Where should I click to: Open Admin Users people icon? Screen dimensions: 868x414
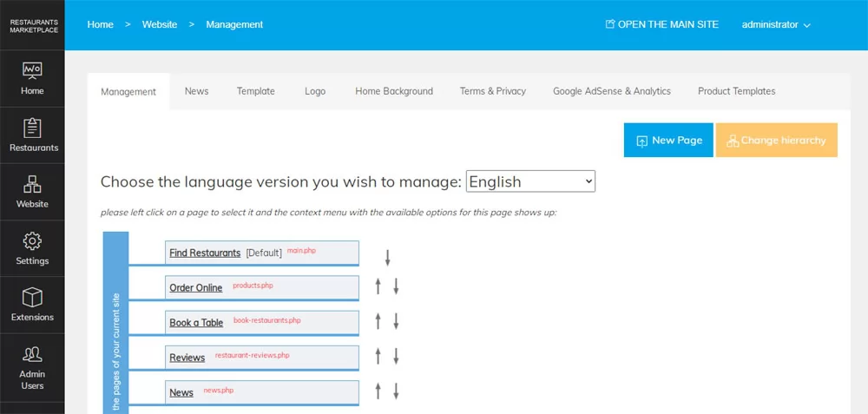pyautogui.click(x=32, y=354)
